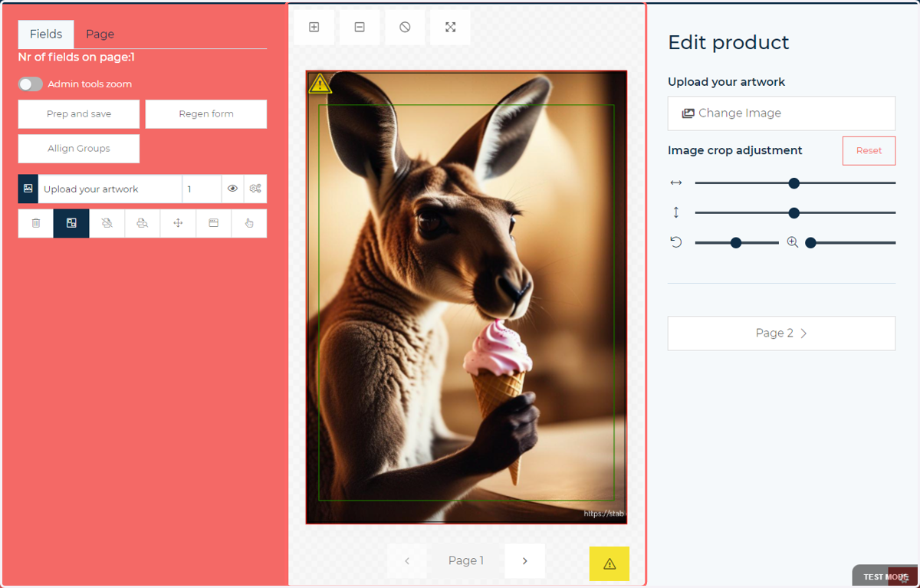Click the rotate icon next to rotation slider
The image size is (920, 588).
click(x=675, y=242)
